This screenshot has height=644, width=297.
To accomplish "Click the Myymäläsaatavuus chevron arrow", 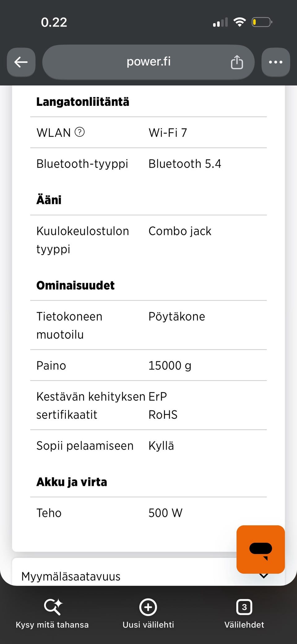I will pyautogui.click(x=264, y=576).
